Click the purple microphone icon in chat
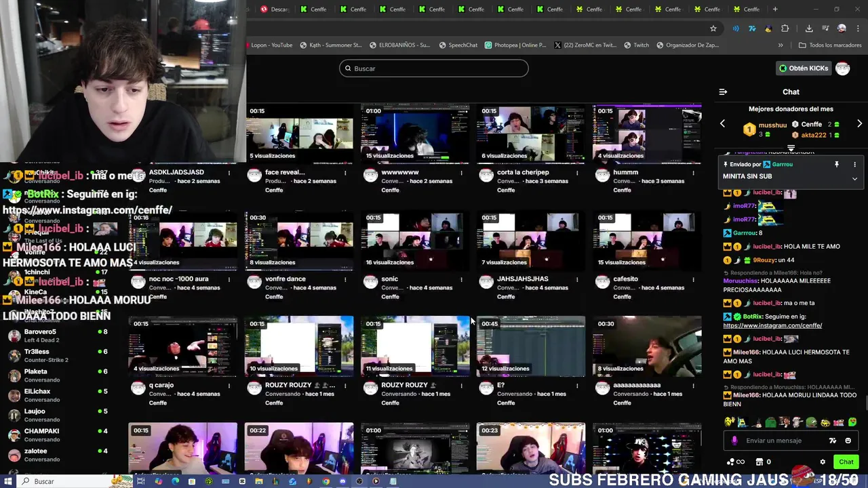The width and height of the screenshot is (868, 488). (734, 441)
